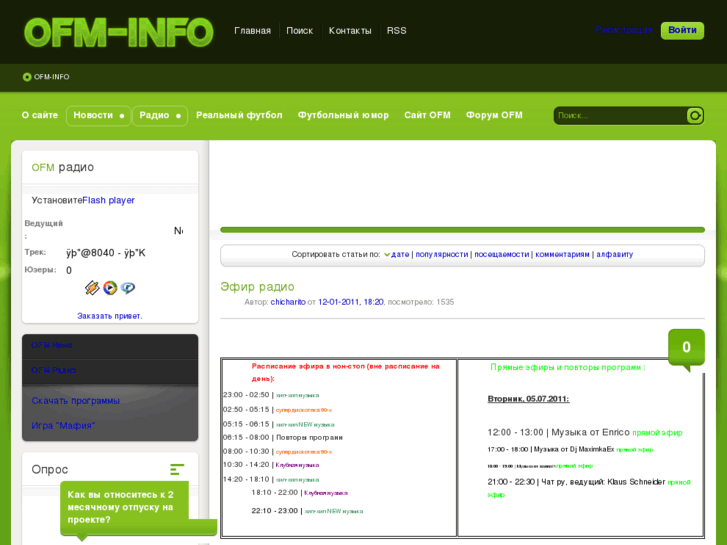Sort articles by посещаемости
This screenshot has width=727, height=545.
pos(502,255)
